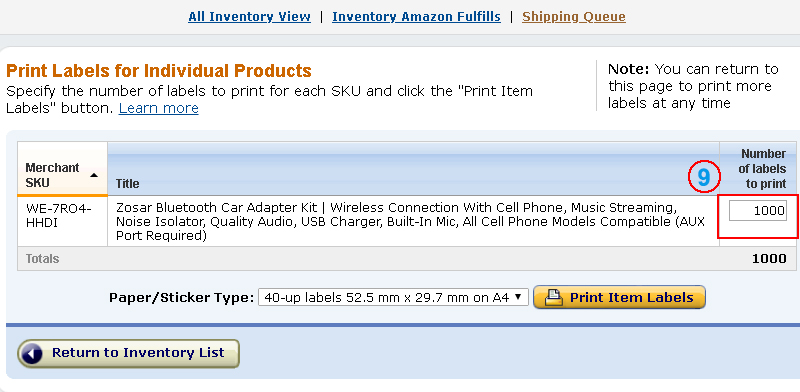This screenshot has width=800, height=392.
Task: Click the printer icon on Print Item Labels
Action: pyautogui.click(x=554, y=298)
